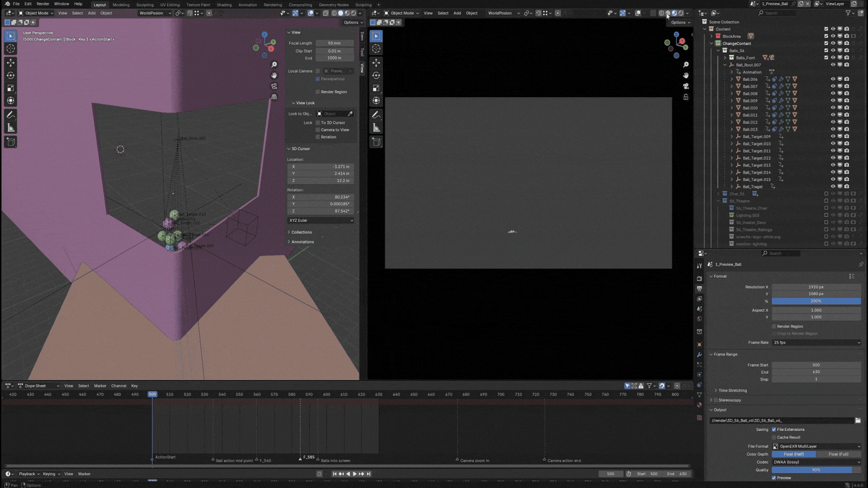Open the Render menu
Image resolution: width=868 pixels, height=488 pixels.
click(42, 4)
